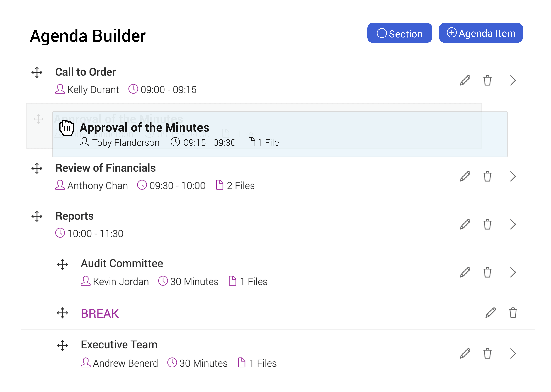Expand the Audit Committee details
The width and height of the screenshot is (551, 392).
point(513,272)
